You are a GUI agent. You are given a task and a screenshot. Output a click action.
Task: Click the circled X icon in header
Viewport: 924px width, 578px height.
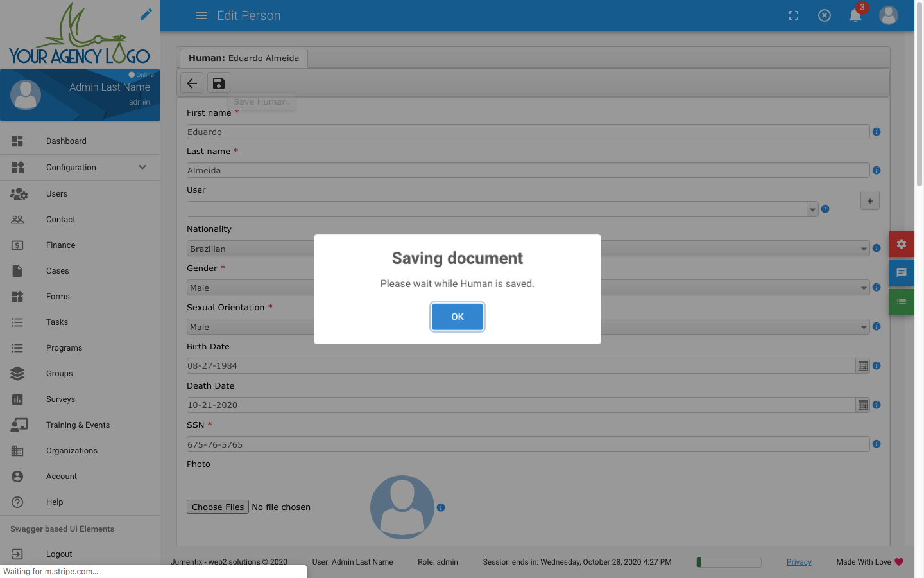click(x=825, y=15)
